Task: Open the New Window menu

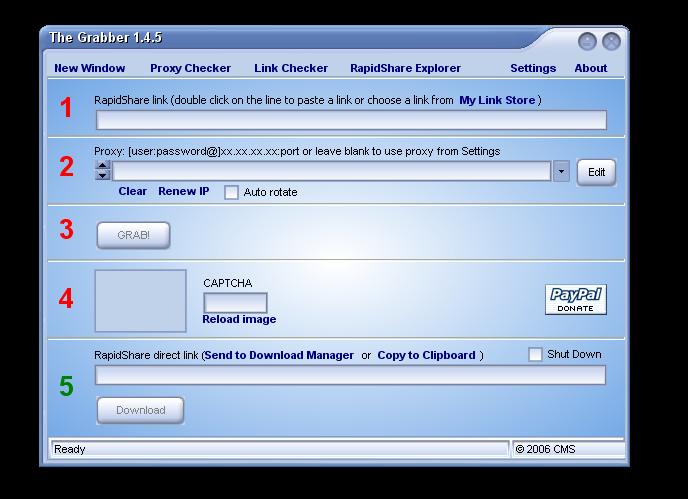Action: tap(90, 68)
